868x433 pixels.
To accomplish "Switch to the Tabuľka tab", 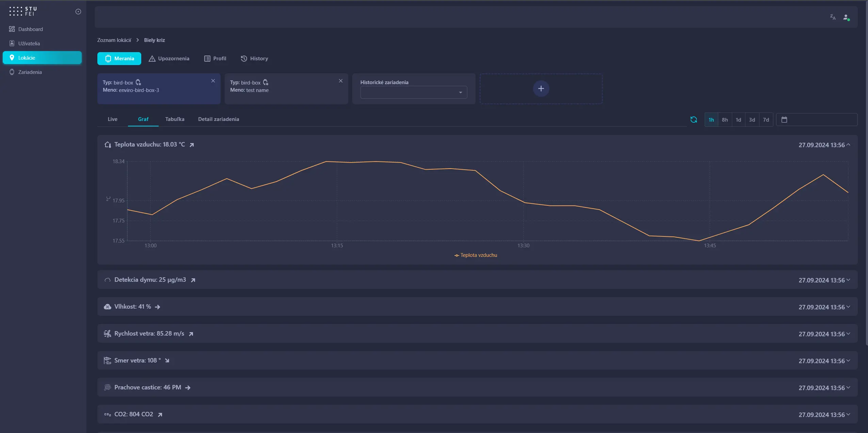I will click(175, 119).
